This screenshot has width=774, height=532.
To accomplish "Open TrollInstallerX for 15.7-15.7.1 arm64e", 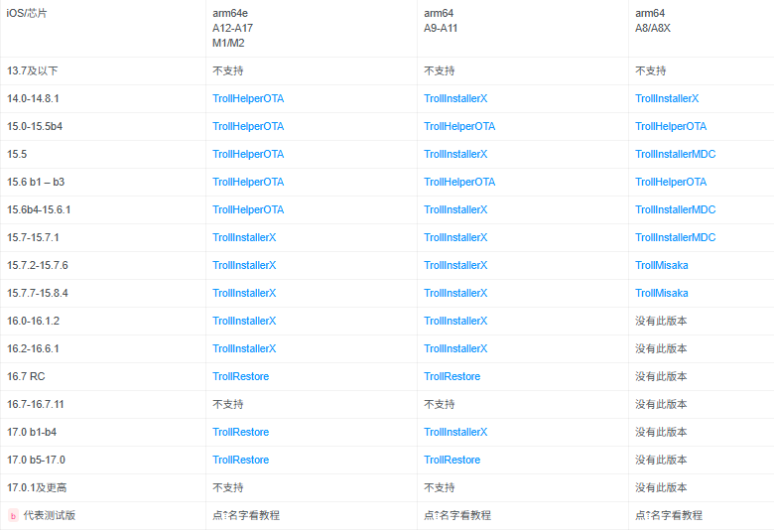I will pos(244,237).
